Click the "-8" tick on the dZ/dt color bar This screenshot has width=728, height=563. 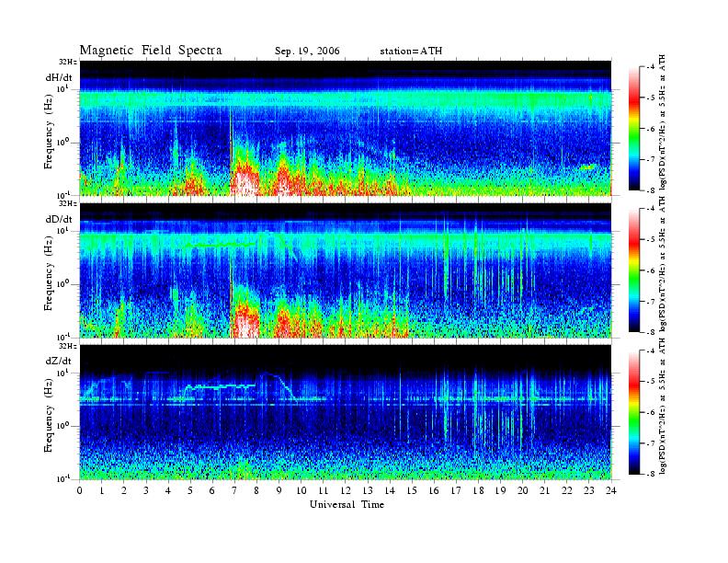coord(651,474)
